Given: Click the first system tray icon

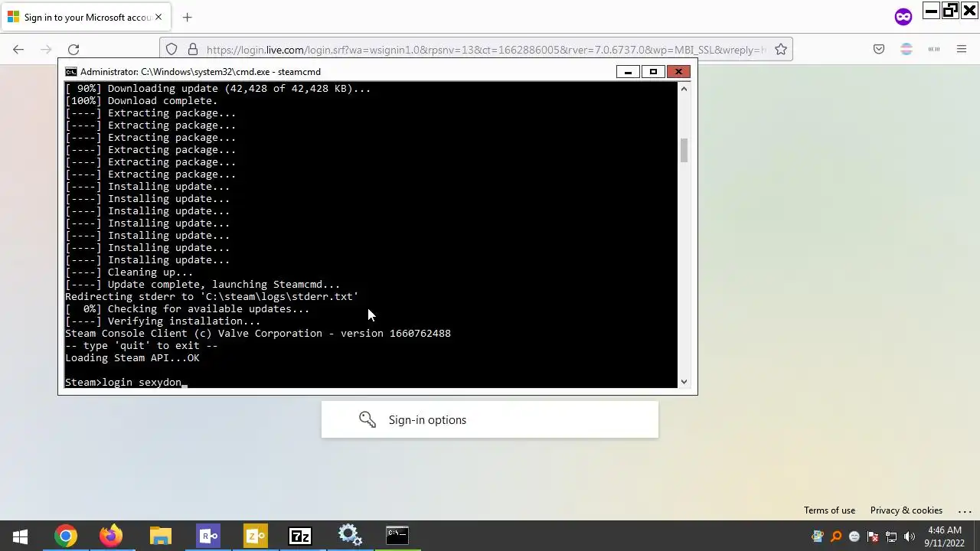Looking at the screenshot, I should pos(818,536).
